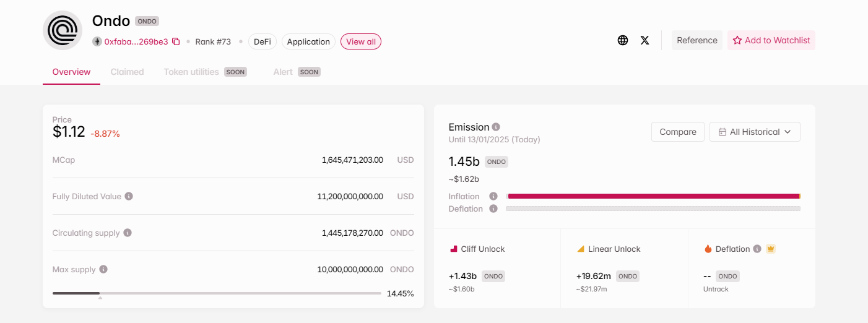868x323 pixels.
Task: Click the FDV value 11,200,000,000.00
Action: pos(350,196)
